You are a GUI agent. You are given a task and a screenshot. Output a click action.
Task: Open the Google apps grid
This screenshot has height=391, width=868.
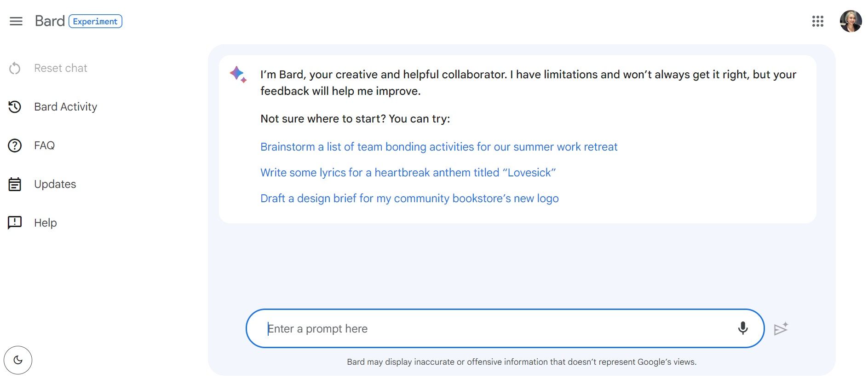(x=817, y=21)
